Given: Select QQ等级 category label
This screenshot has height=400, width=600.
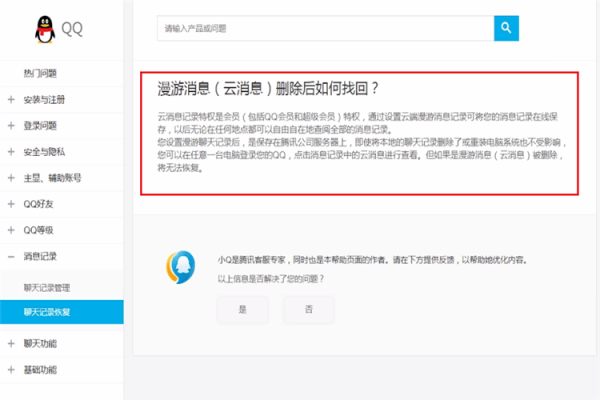Looking at the screenshot, I should (38, 230).
